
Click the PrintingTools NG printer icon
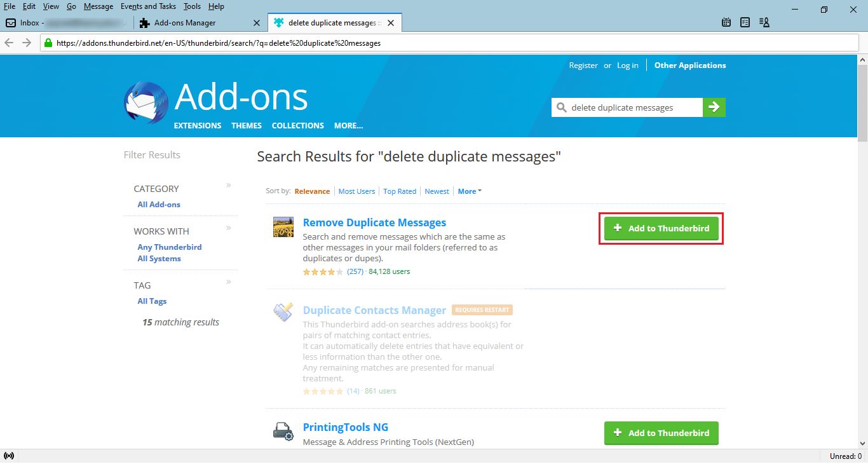click(x=282, y=431)
